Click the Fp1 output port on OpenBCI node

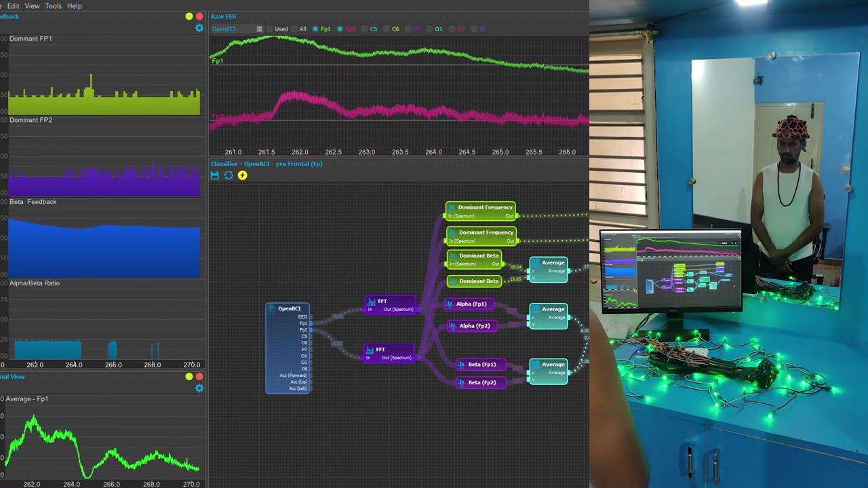(x=311, y=323)
